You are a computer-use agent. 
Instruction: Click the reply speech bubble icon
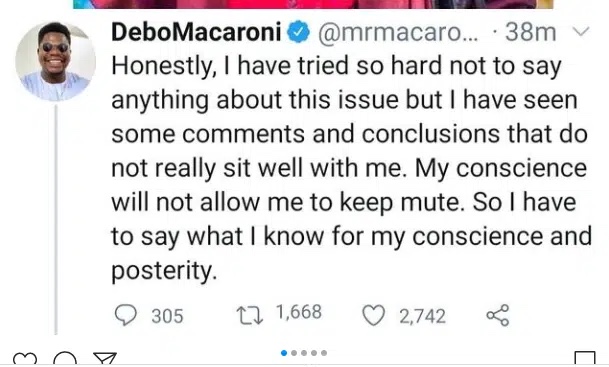tap(125, 315)
